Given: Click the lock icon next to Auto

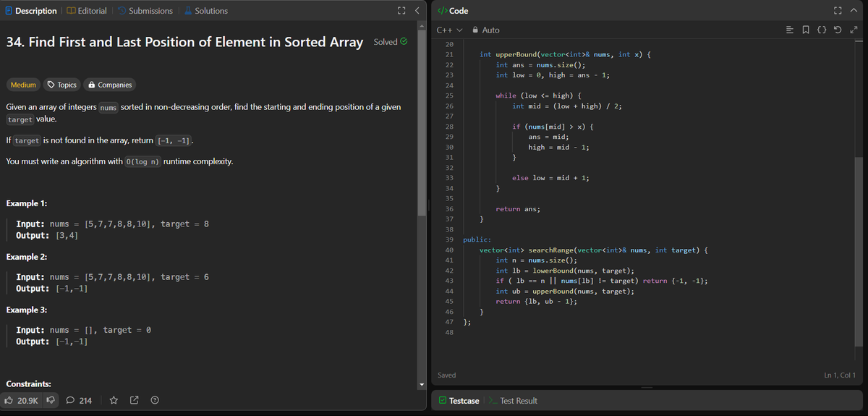Looking at the screenshot, I should pos(475,30).
